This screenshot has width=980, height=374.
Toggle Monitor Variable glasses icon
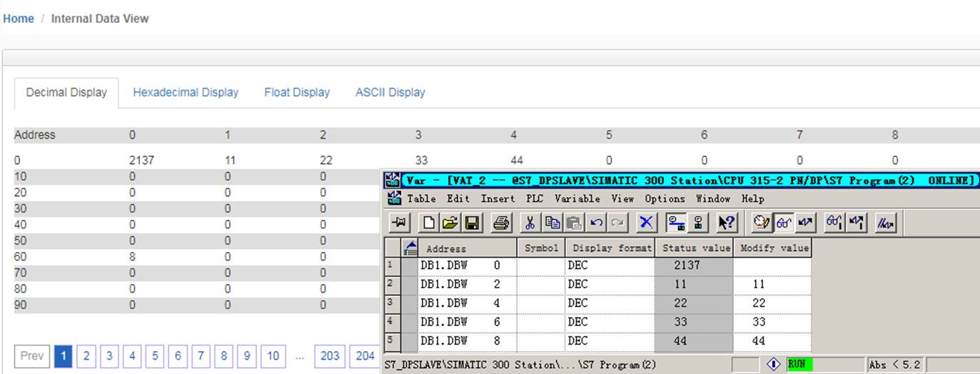(x=784, y=223)
